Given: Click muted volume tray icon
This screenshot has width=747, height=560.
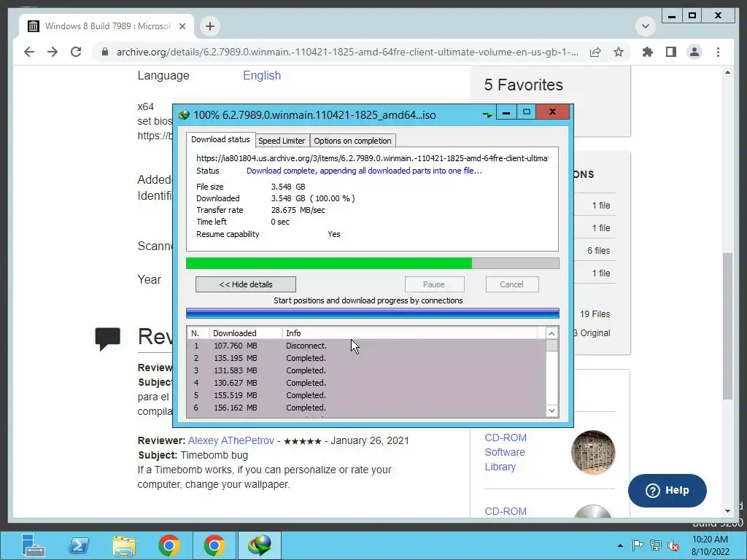Looking at the screenshot, I should (x=673, y=545).
